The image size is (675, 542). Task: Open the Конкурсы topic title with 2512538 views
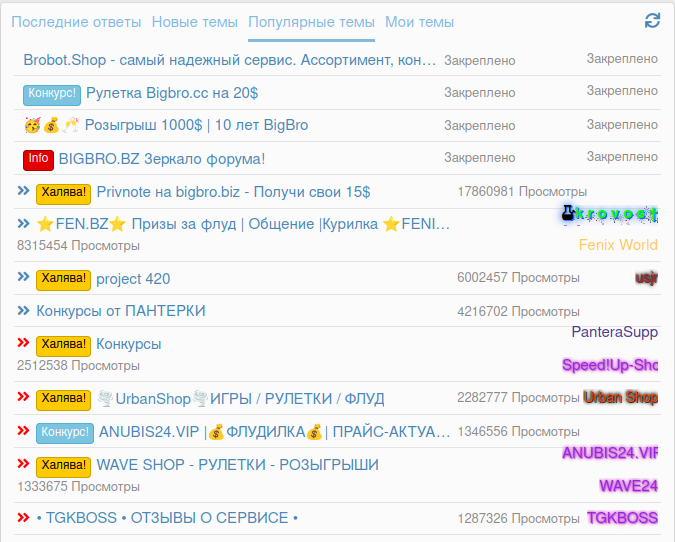pos(129,344)
